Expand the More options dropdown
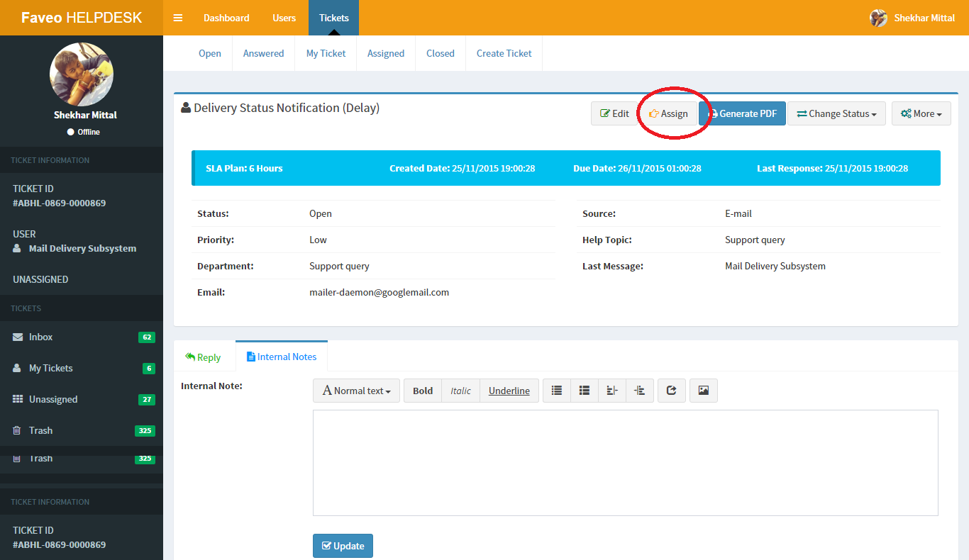Screen dimensions: 969x560 tap(921, 113)
